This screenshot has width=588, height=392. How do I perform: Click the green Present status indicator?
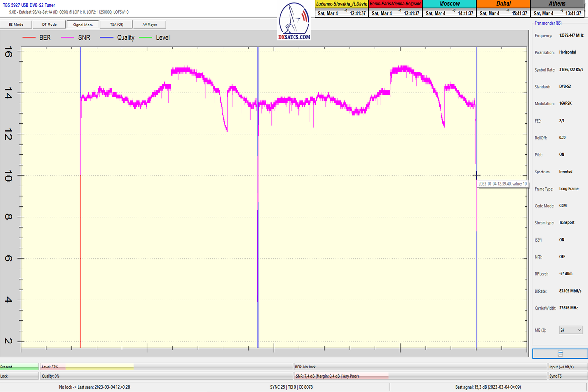[19, 367]
